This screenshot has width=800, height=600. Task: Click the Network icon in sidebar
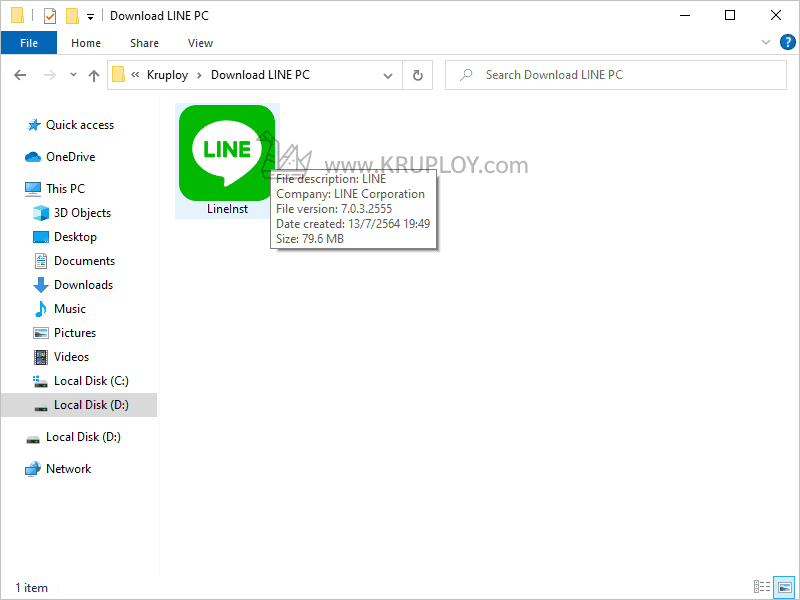33,469
